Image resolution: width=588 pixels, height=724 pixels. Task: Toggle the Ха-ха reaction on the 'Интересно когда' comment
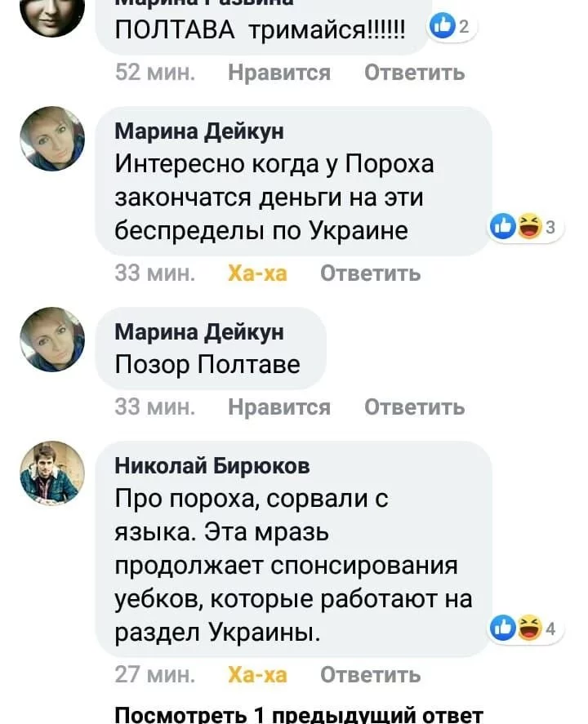(257, 273)
